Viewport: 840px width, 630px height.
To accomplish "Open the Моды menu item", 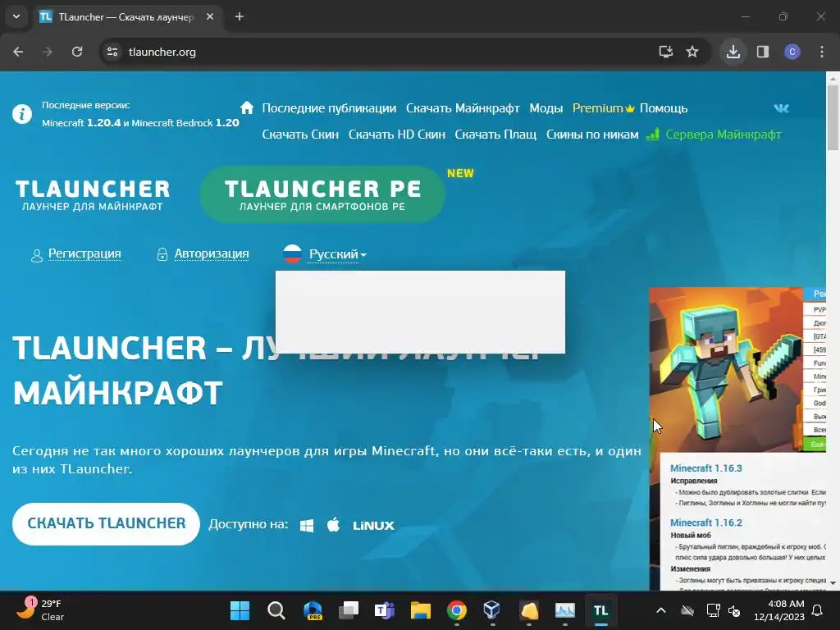I will 546,108.
